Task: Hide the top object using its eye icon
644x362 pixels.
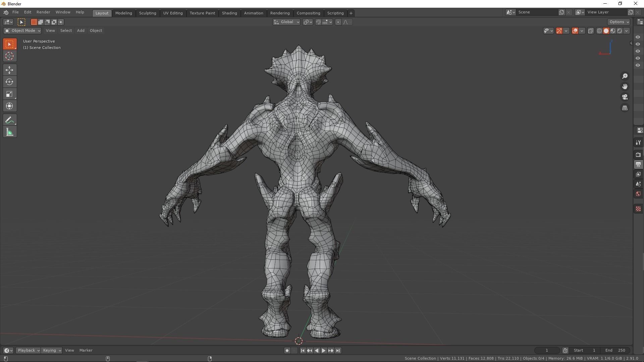Action: [x=638, y=37]
